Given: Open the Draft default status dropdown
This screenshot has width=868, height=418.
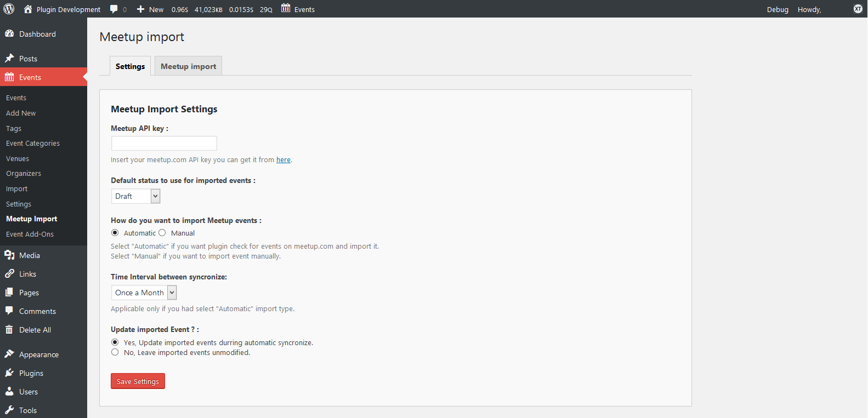Looking at the screenshot, I should point(135,196).
